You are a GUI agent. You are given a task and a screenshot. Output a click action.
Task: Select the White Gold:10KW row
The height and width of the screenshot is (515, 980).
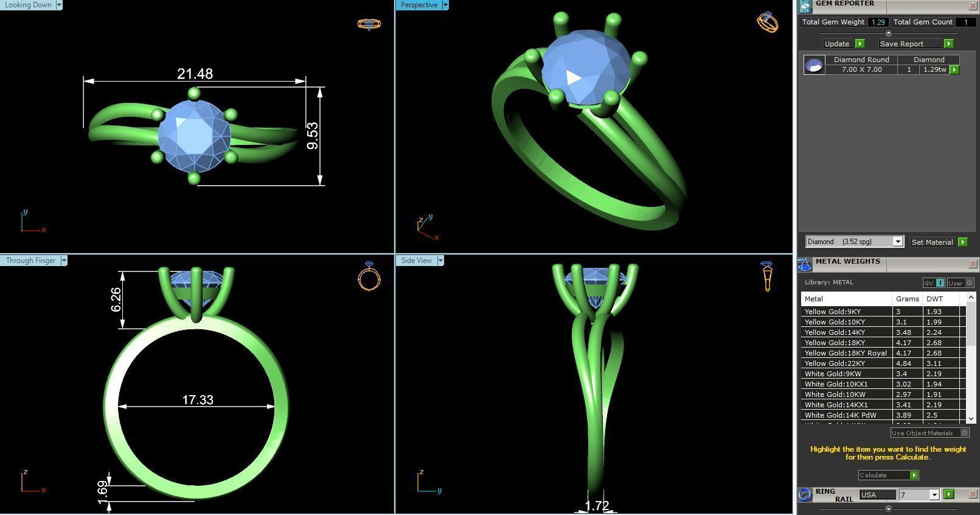point(883,394)
